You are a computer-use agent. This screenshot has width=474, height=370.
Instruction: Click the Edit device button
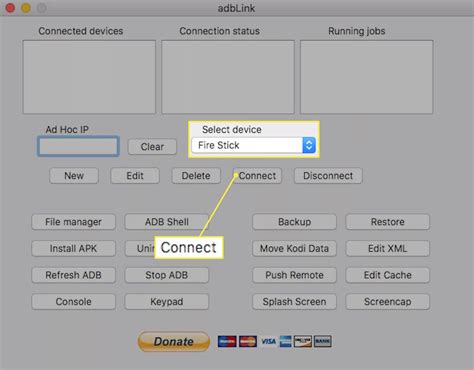pos(135,176)
